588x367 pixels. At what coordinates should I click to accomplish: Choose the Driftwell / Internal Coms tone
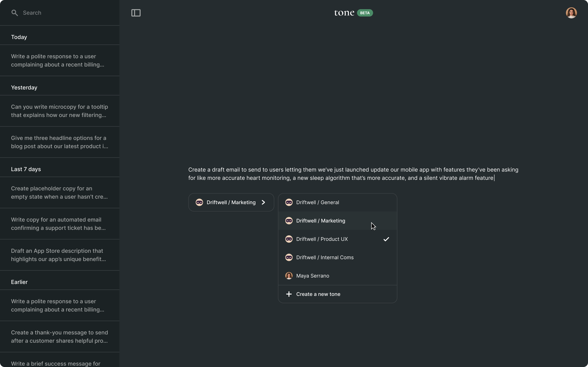(x=325, y=257)
